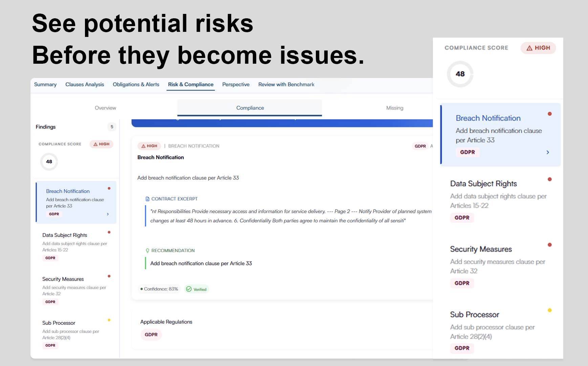Click the contract excerpt quoted text

(291, 216)
